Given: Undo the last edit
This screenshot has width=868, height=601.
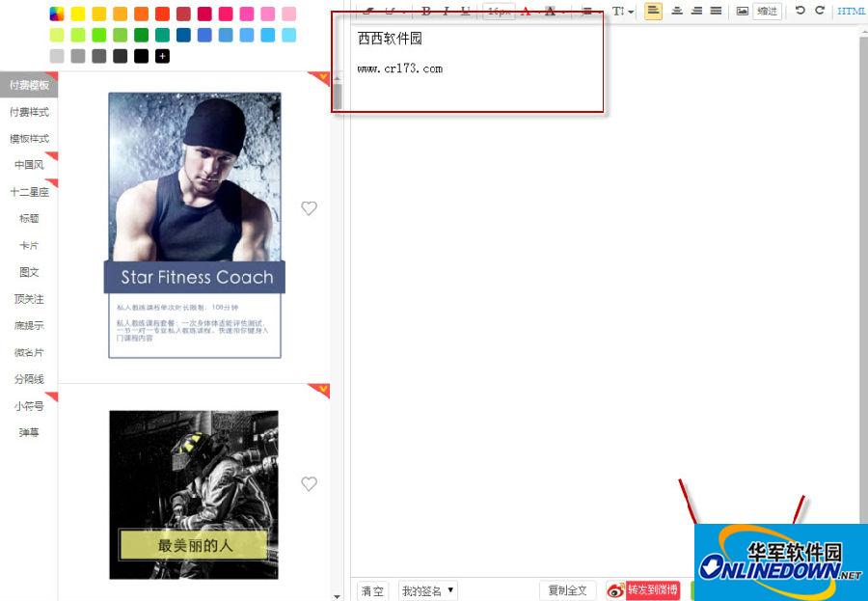Looking at the screenshot, I should pos(800,10).
